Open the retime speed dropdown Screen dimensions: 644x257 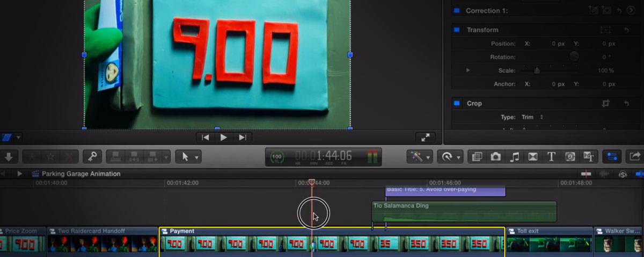coord(450,156)
